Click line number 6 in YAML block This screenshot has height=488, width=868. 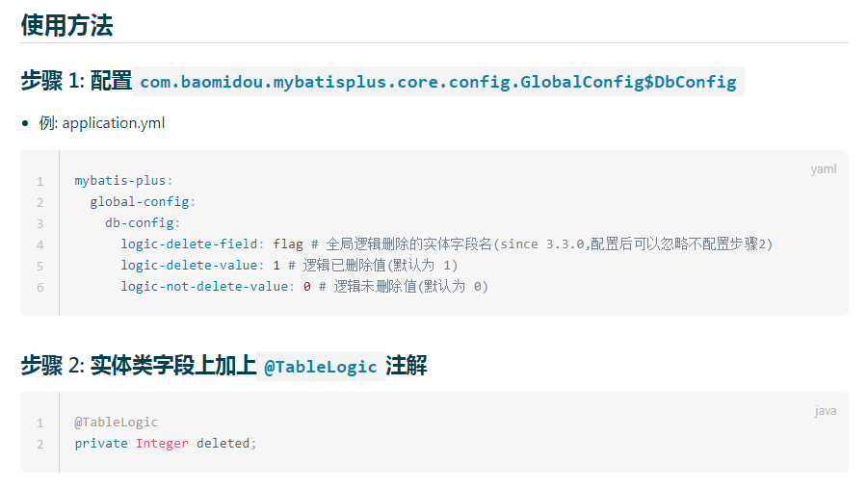click(40, 287)
